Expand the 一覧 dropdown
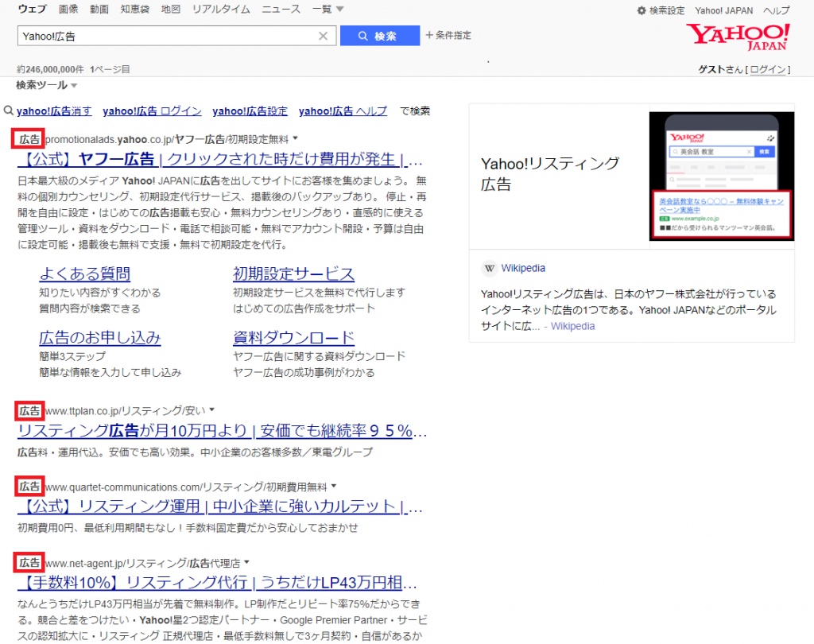Screen dimensions: 814x644 tap(328, 10)
